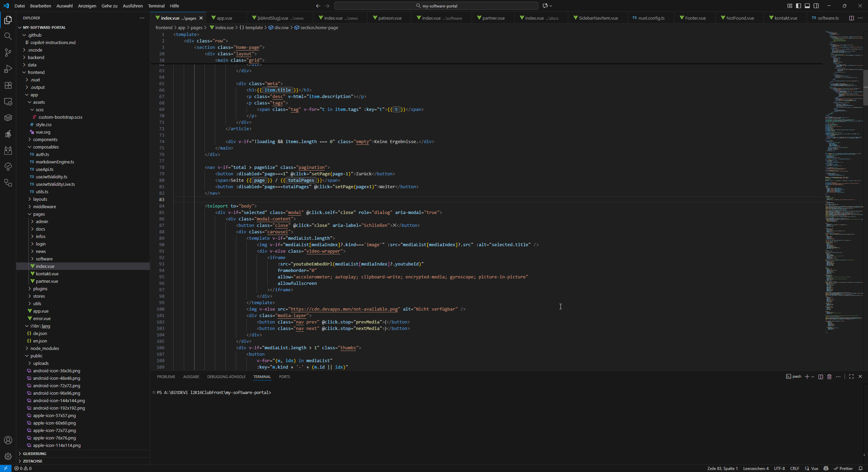Open Accounts icon in activity bar
The width and height of the screenshot is (868, 472).
coord(8,440)
